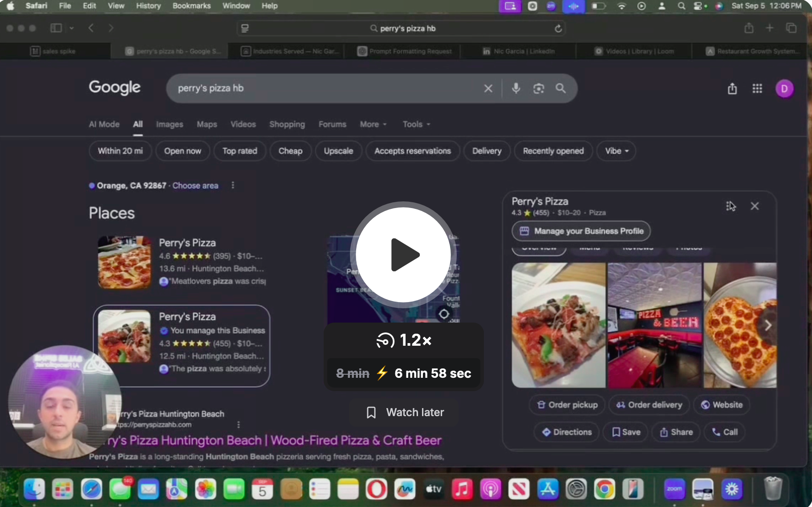Open the Pizza & Beer interior photo
The image size is (812, 507).
[x=654, y=325]
